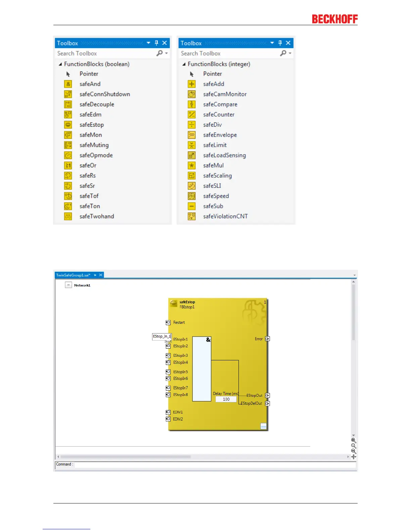
Task: Select the Pointer tool in boolean toolbox
Action: (x=89, y=74)
